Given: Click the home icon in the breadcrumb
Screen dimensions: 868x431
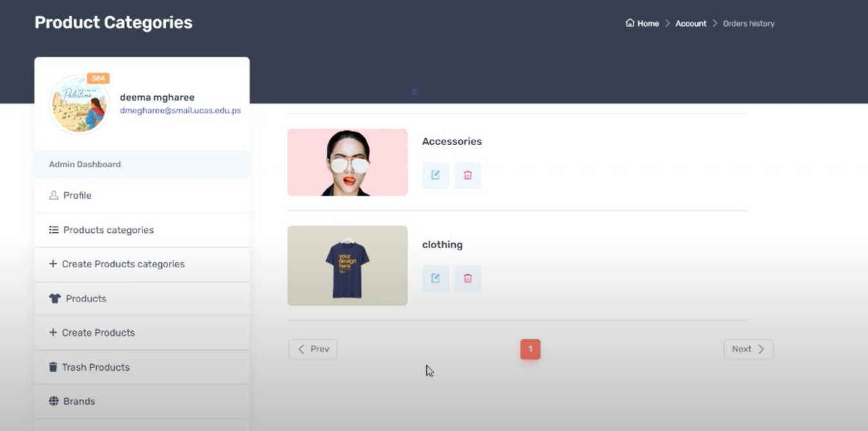Looking at the screenshot, I should pos(630,23).
